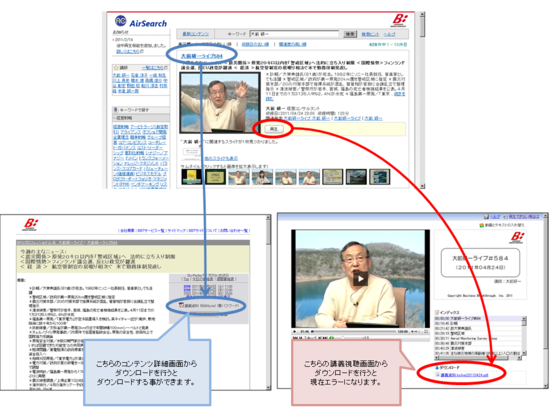Click the video seek progress bar
Image resolution: width=550 pixels, height=412 pixels.
354,331
